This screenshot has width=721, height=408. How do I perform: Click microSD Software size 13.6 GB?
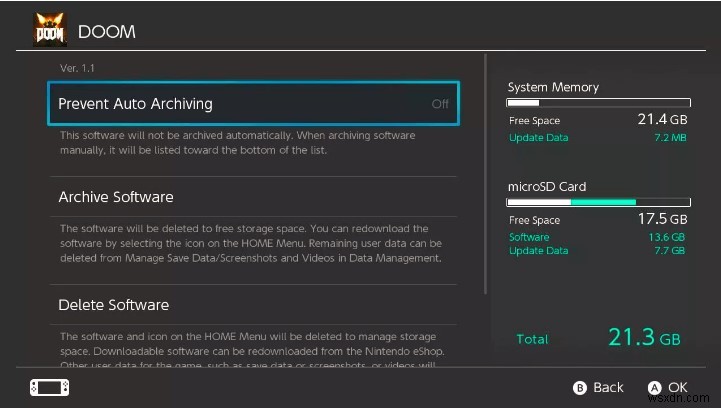point(668,237)
